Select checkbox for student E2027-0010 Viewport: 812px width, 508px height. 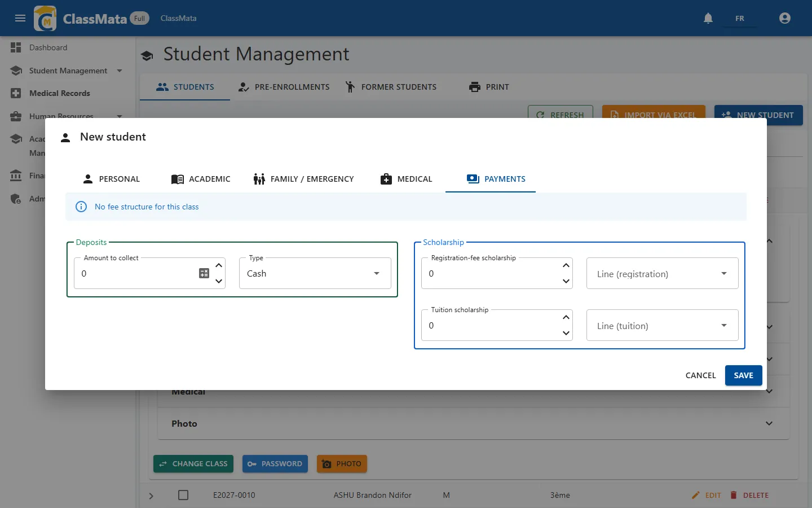tap(183, 495)
